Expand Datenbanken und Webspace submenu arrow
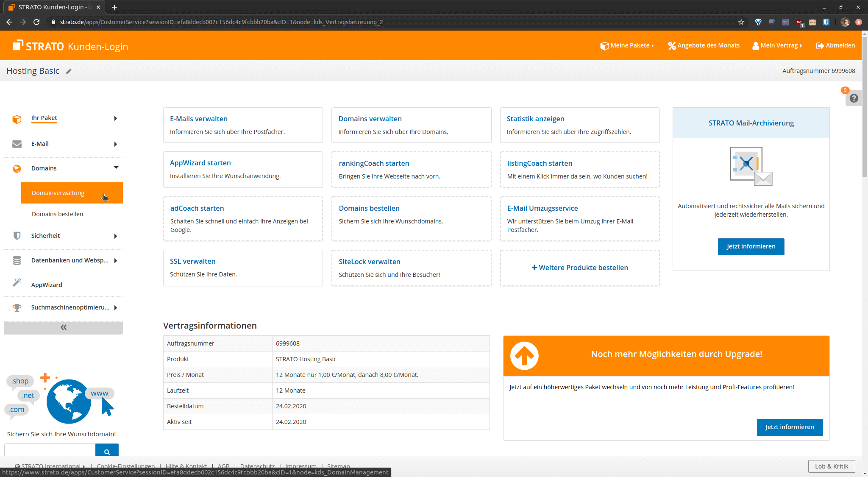The height and width of the screenshot is (477, 868). click(x=115, y=261)
